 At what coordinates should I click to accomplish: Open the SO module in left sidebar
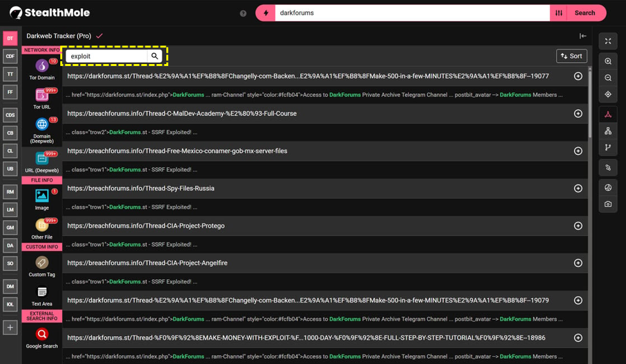pyautogui.click(x=10, y=264)
